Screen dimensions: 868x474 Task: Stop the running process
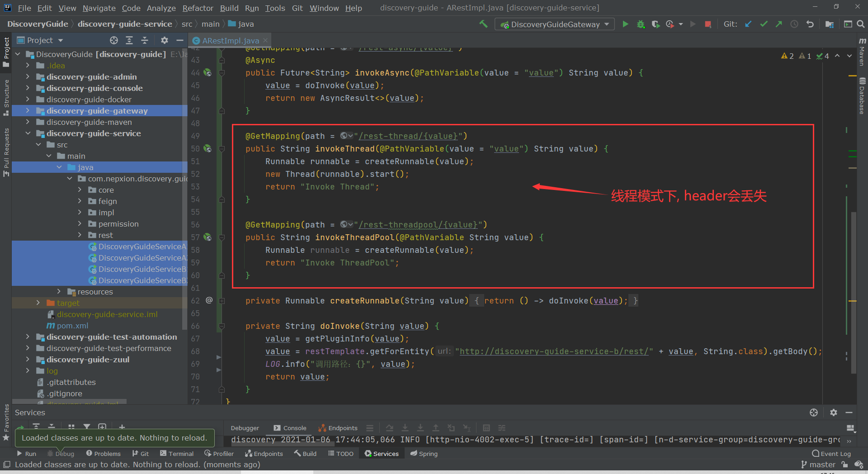tap(708, 24)
